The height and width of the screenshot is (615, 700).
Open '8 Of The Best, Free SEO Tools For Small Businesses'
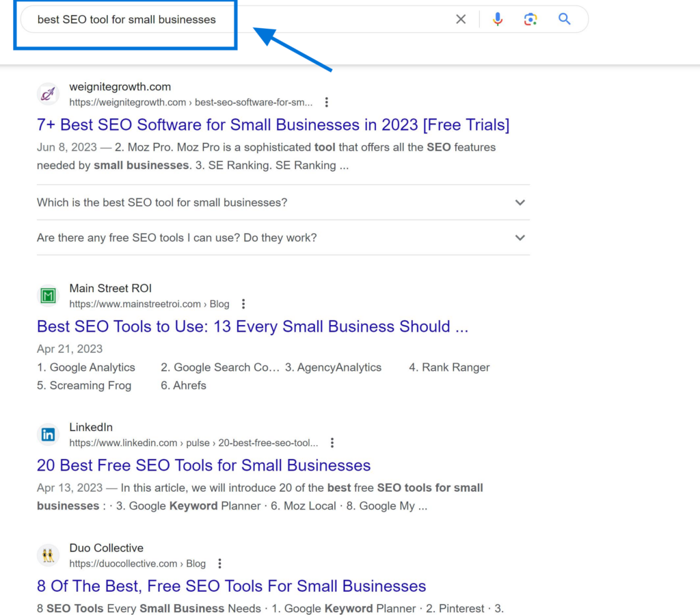coord(231,586)
